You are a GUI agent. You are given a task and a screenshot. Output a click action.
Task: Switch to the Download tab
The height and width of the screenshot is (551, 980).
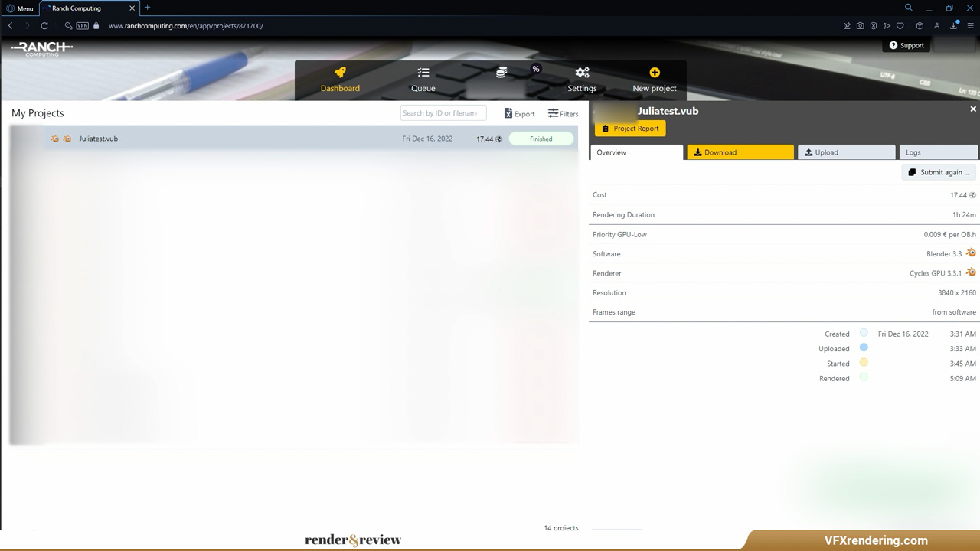pos(740,152)
